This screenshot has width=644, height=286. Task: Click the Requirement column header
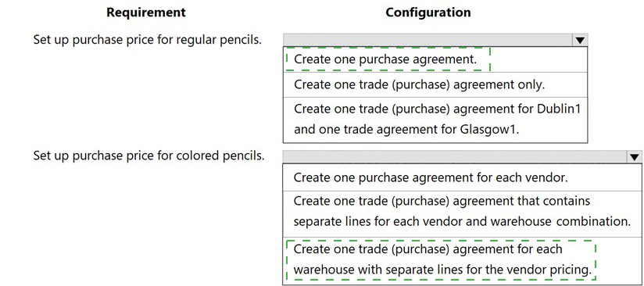coord(146,13)
